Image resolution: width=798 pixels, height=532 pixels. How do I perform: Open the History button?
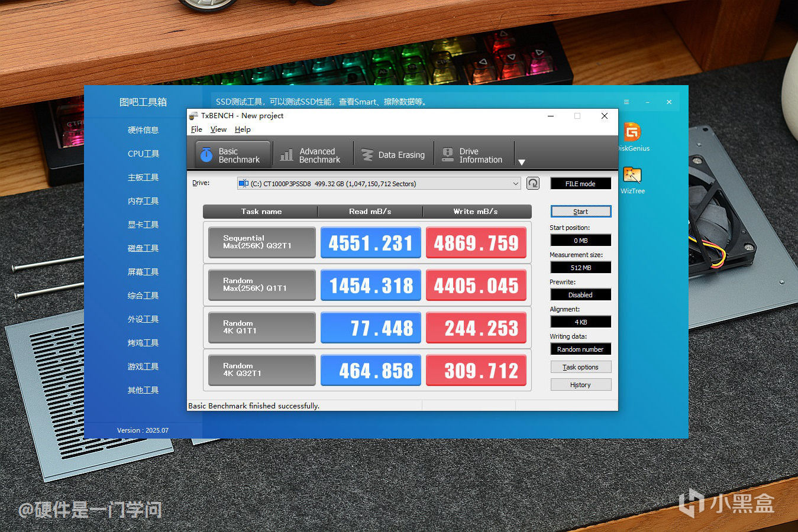(580, 385)
